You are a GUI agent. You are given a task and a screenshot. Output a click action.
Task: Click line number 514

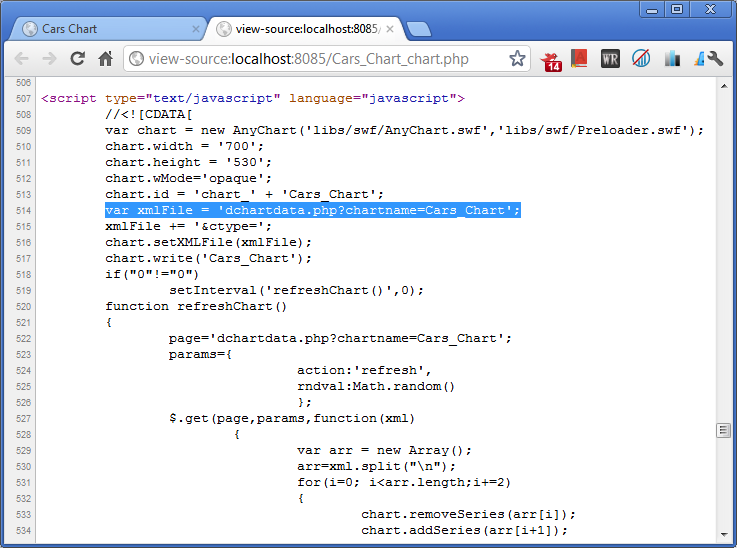click(x=23, y=211)
